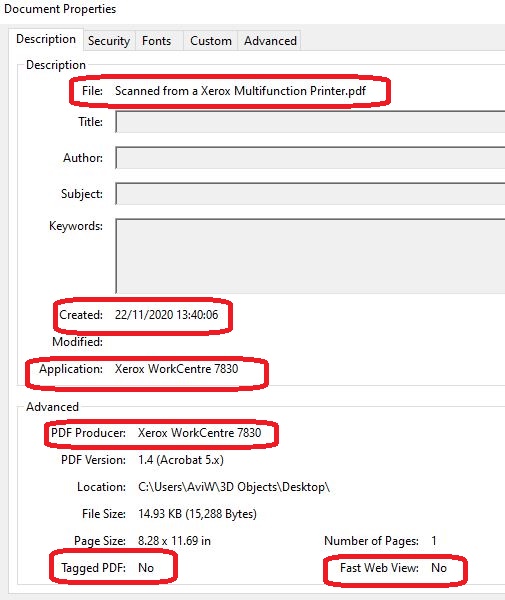Click the 'Modified:' label
Viewport: 505px width, 600px height.
click(77, 342)
